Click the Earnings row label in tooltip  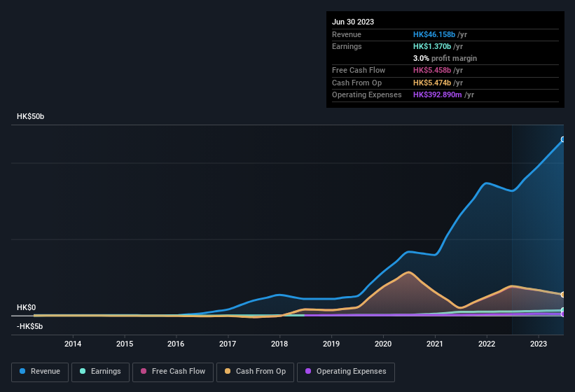[x=347, y=46]
